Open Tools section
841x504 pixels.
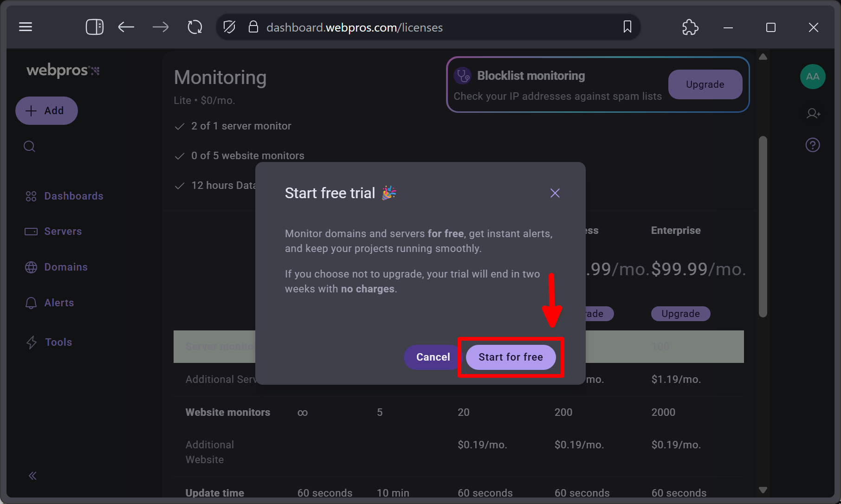coord(49,342)
